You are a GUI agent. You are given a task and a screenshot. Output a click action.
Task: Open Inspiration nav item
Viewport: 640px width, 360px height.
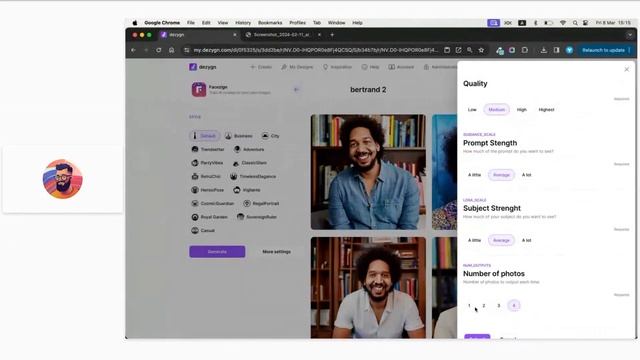[338, 67]
